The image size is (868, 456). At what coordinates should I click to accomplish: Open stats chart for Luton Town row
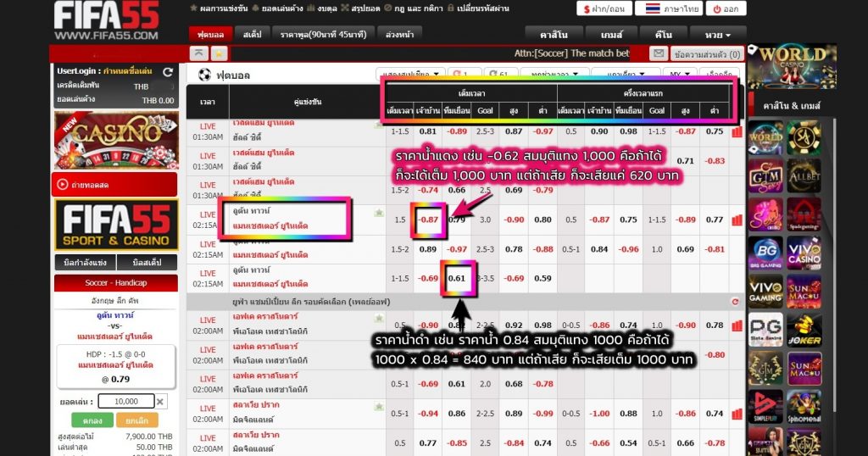[737, 220]
